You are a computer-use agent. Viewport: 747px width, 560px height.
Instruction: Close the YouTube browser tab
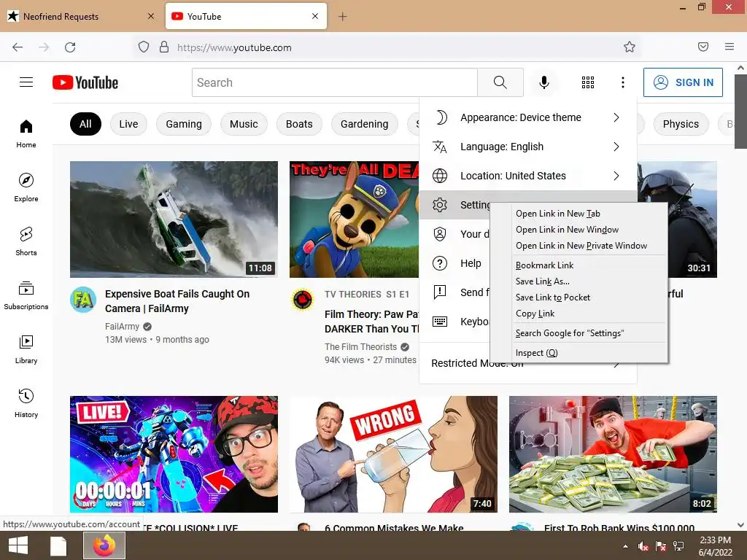315,16
